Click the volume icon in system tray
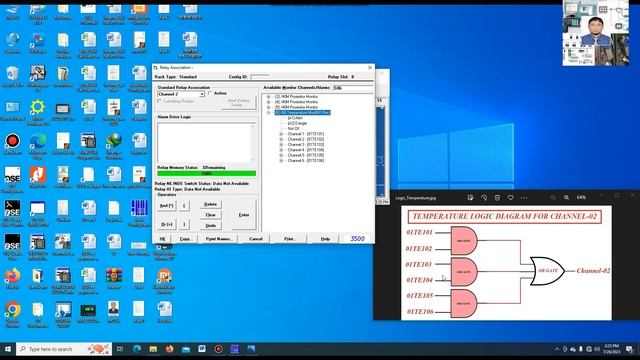 (597, 349)
